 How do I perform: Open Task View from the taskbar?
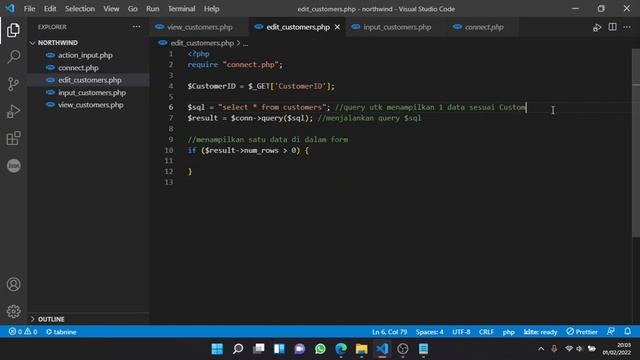(x=258, y=349)
